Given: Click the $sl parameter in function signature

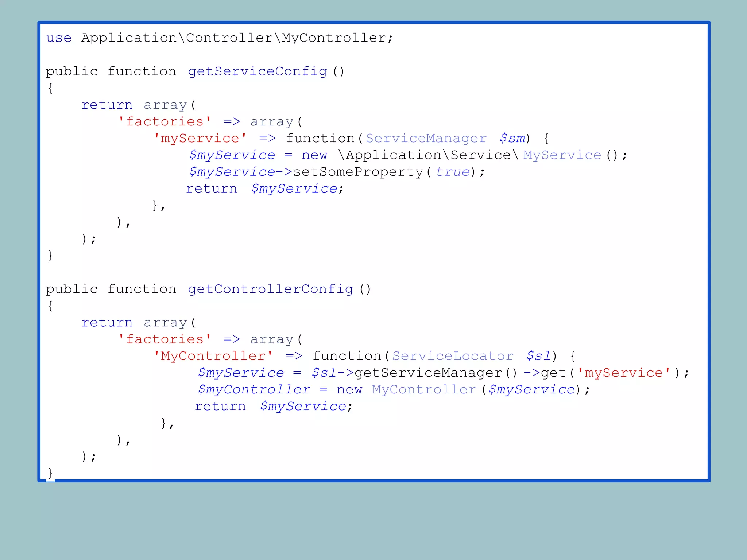Looking at the screenshot, I should 539,356.
